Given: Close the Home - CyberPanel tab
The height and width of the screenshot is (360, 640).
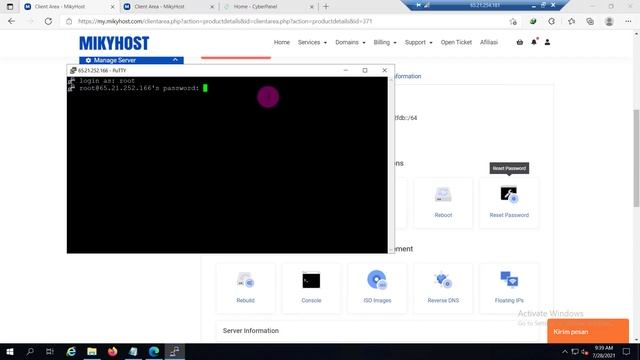Looking at the screenshot, I should [x=312, y=7].
